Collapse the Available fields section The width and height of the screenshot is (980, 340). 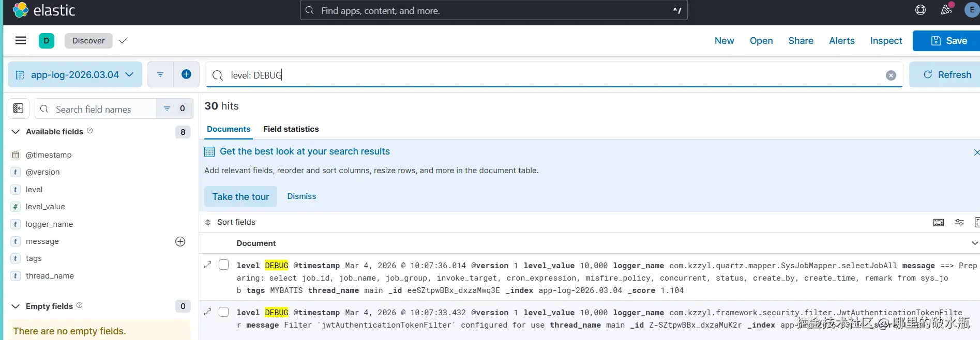[16, 132]
